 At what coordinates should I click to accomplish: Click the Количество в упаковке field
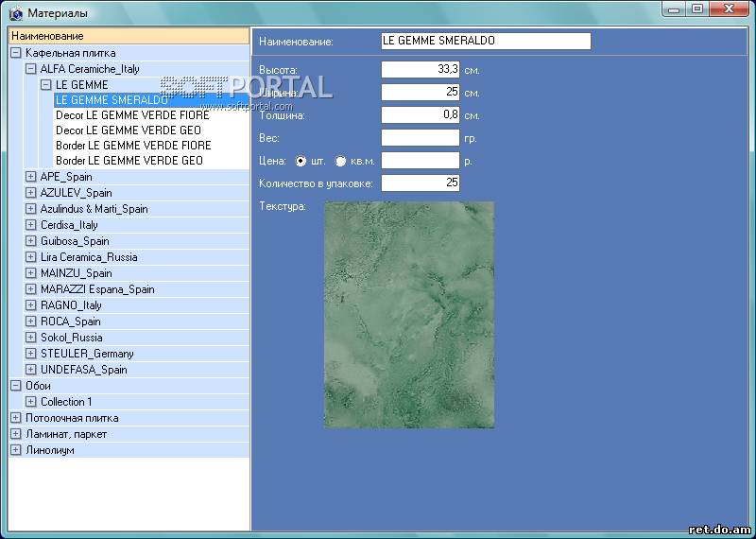click(x=420, y=183)
